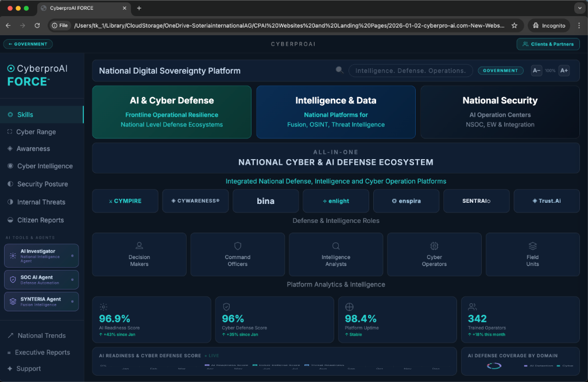Go back using the browser back arrow
Screen dimensions: 588x382
coord(8,25)
